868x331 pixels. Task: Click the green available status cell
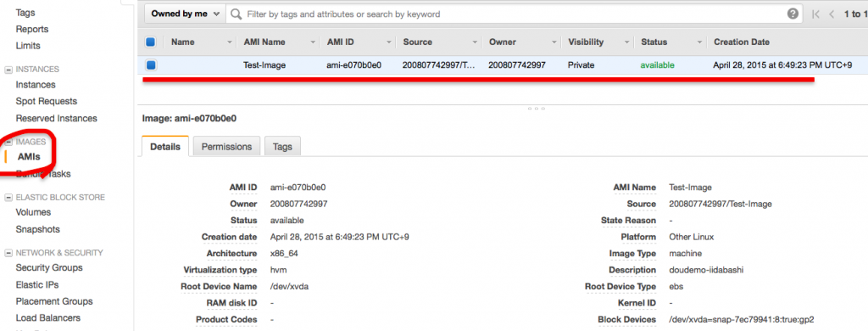point(658,65)
